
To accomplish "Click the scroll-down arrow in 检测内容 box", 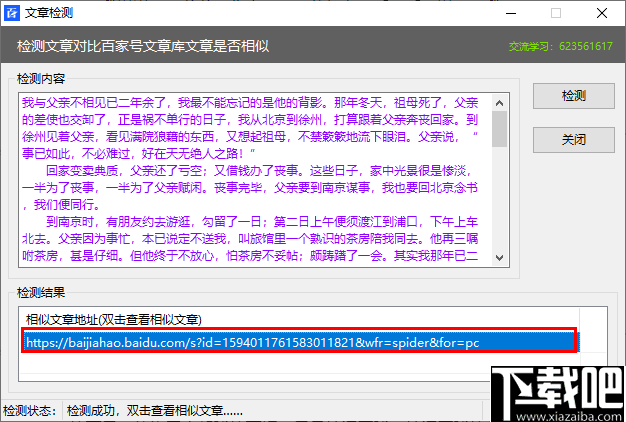I will [x=499, y=258].
